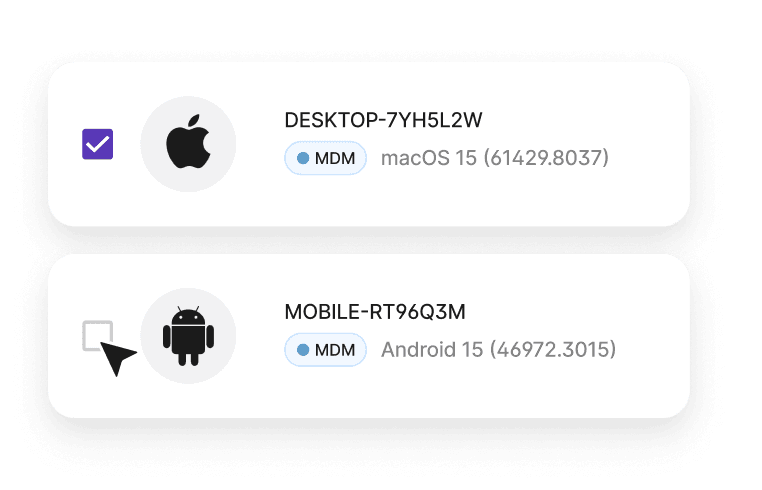Open the DESKTOP-7YH5L2W device name

[x=383, y=120]
